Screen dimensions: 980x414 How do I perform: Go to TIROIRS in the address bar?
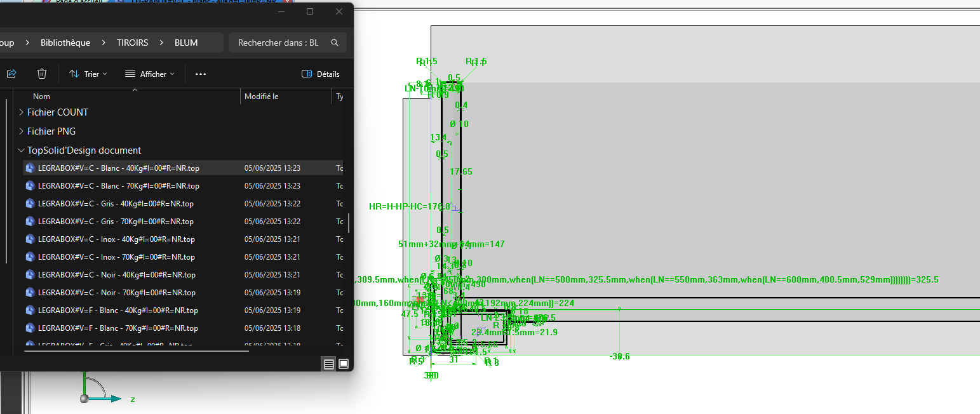(132, 43)
